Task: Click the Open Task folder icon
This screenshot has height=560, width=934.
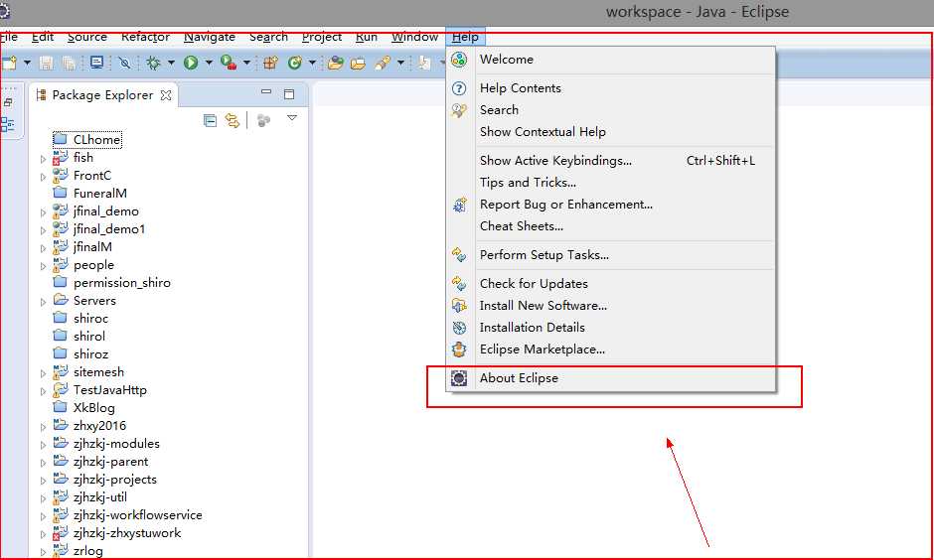Action: click(358, 63)
